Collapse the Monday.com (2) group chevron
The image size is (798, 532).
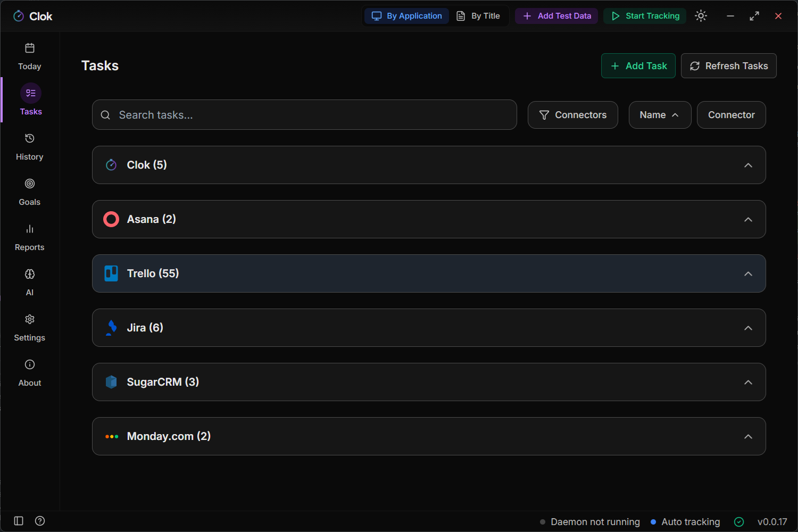748,436
